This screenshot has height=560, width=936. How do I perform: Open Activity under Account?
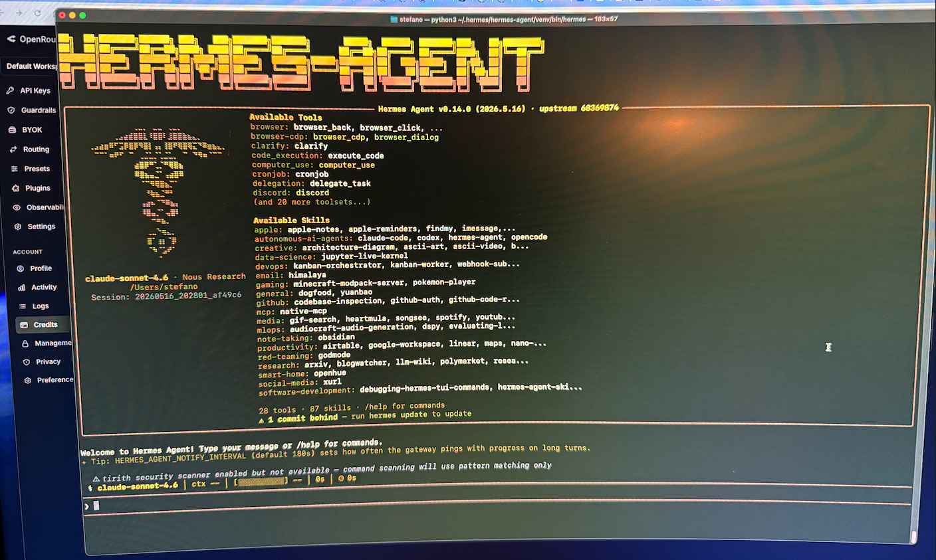(37, 287)
